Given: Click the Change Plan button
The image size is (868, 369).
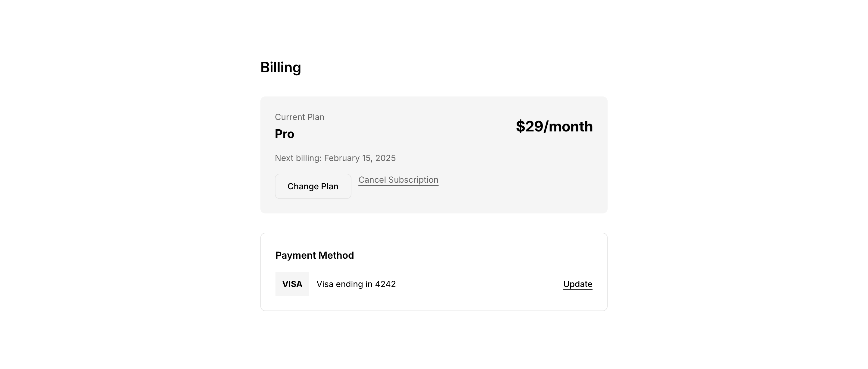Looking at the screenshot, I should [313, 186].
